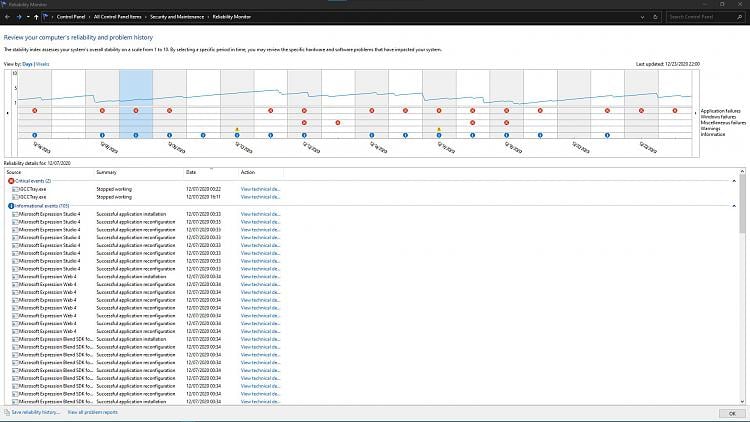Click inside the Search Control Panel field
The image size is (750, 422).
pos(700,17)
